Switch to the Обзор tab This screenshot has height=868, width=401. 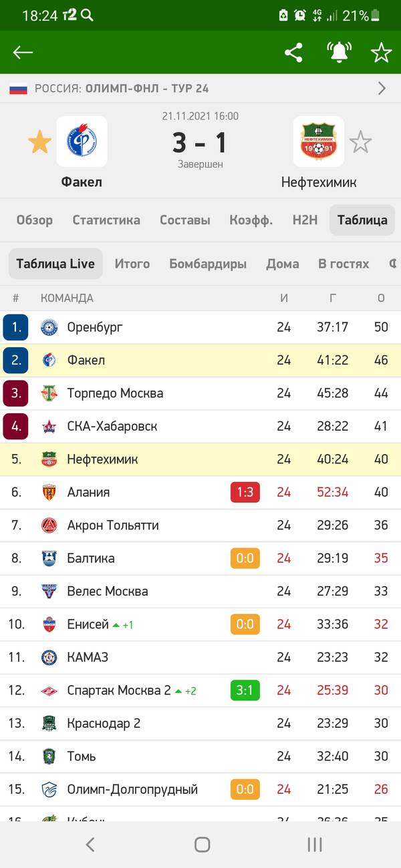(35, 220)
